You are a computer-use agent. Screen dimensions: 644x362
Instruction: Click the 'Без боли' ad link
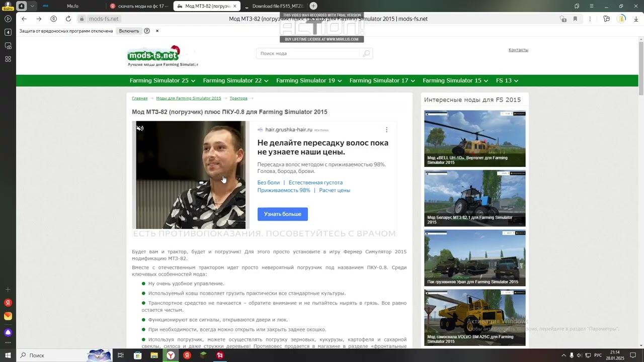click(268, 183)
